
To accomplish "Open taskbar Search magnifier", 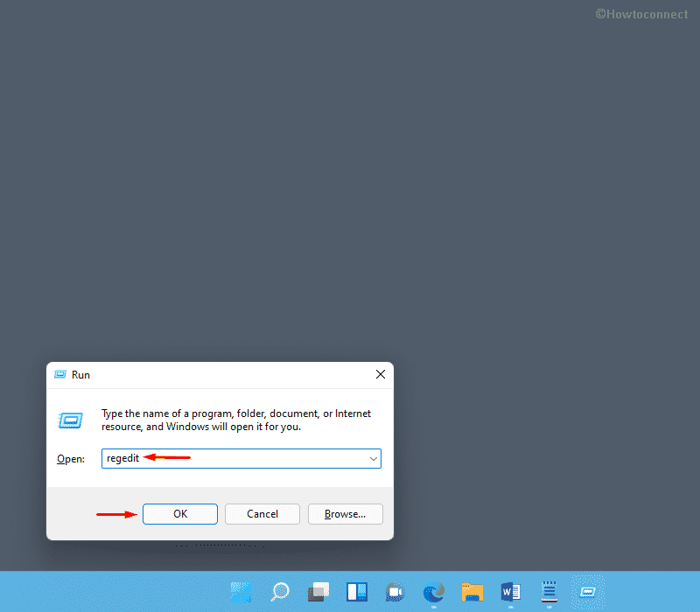I will pos(280,592).
